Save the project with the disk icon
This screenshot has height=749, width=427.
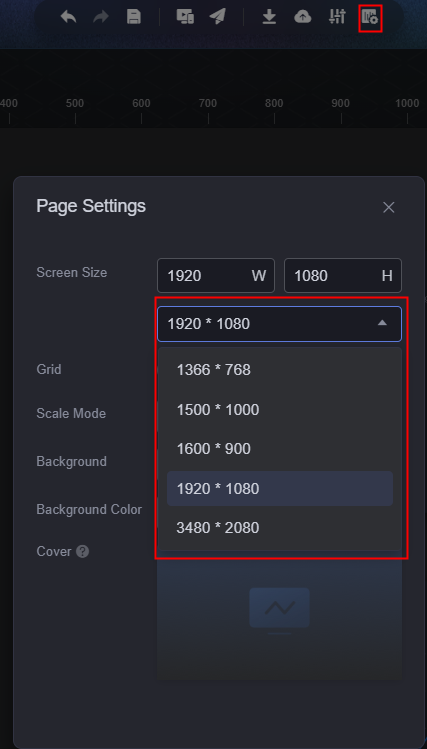click(134, 17)
